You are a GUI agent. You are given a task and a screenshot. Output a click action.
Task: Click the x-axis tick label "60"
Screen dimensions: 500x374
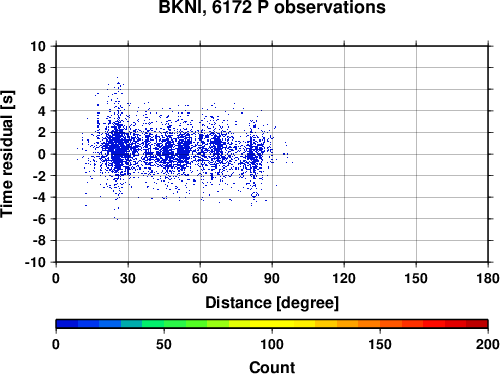200,278
